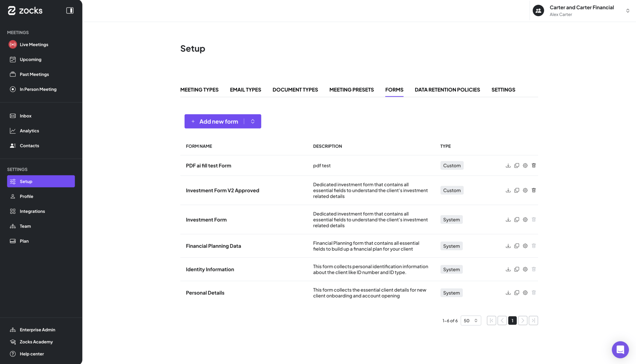Open settings for the Financial Planning Data form

tap(525, 246)
